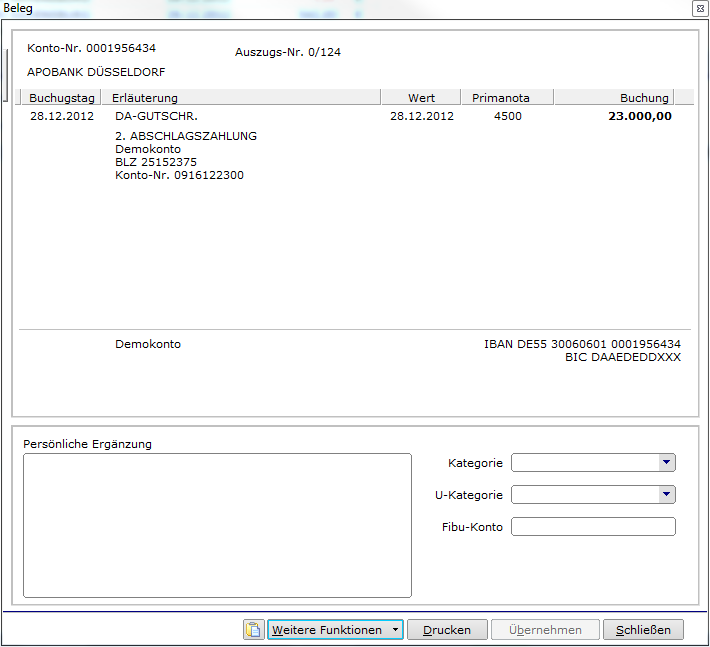Image resolution: width=710 pixels, height=647 pixels.
Task: Expand the Kategorie dropdown
Action: click(x=666, y=462)
